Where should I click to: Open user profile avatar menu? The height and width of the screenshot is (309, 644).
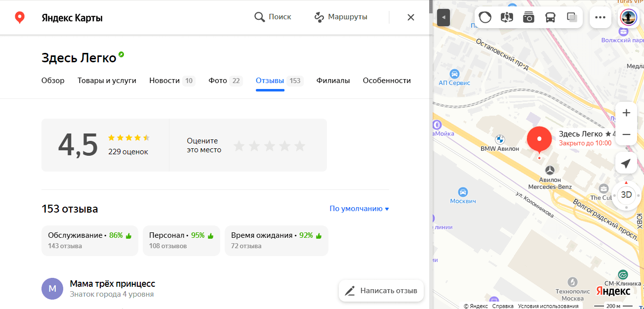(x=628, y=17)
